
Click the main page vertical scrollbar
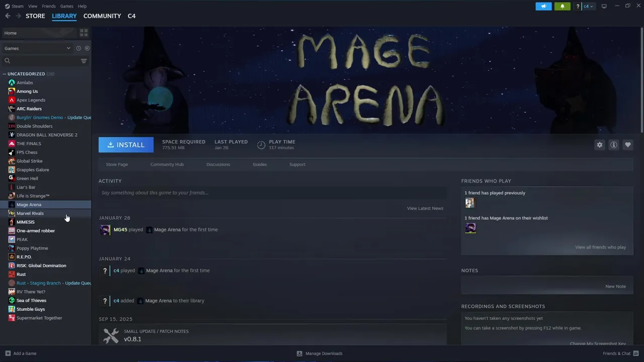(642, 80)
